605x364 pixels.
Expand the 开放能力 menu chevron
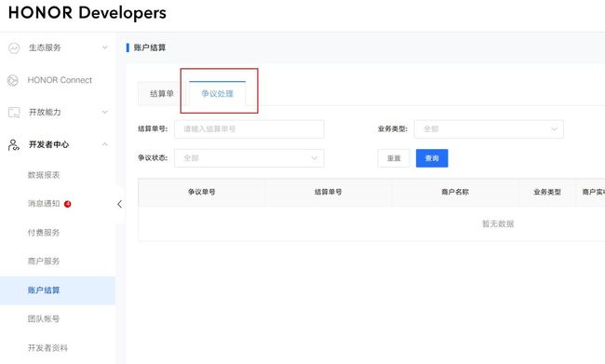coord(104,112)
